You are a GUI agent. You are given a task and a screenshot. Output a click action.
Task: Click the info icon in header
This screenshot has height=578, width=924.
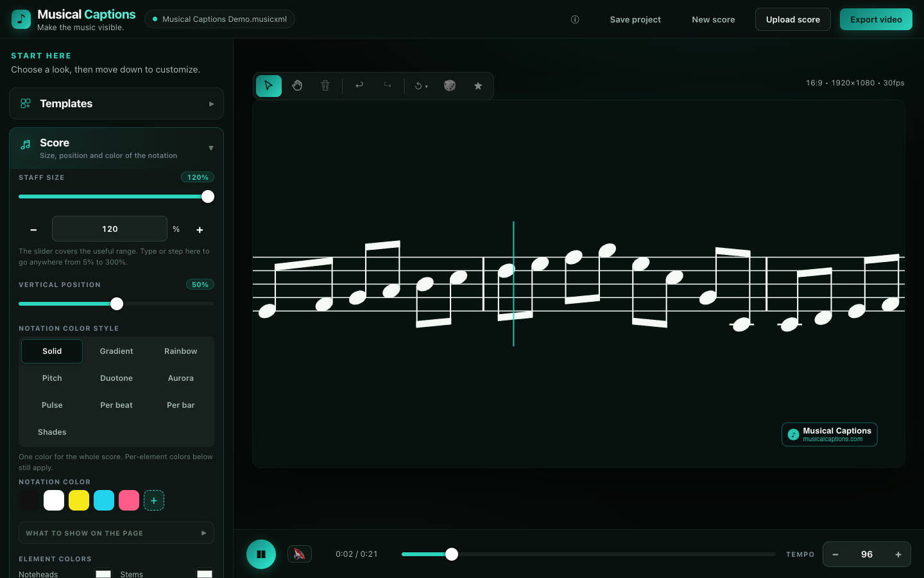[x=575, y=19]
